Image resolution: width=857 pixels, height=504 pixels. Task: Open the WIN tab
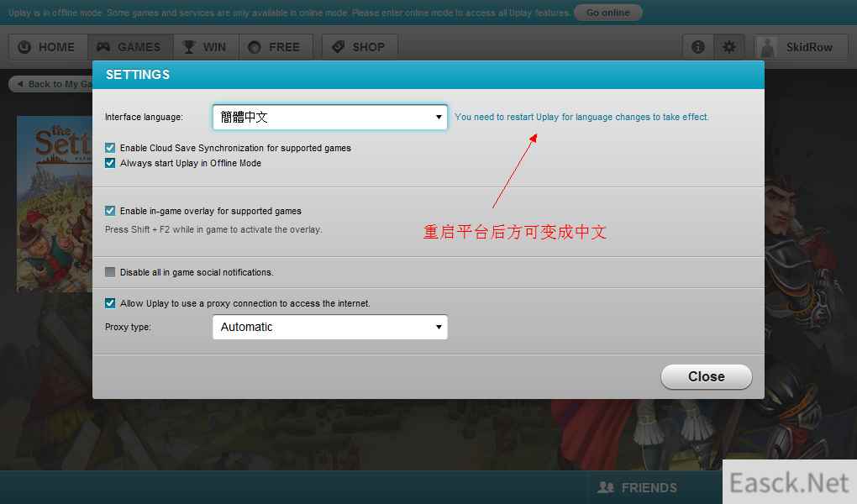click(206, 47)
